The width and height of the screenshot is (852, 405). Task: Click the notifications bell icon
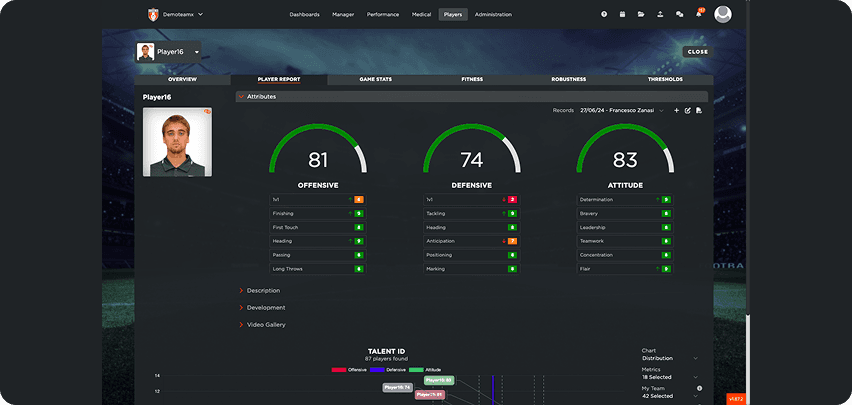[x=699, y=14]
